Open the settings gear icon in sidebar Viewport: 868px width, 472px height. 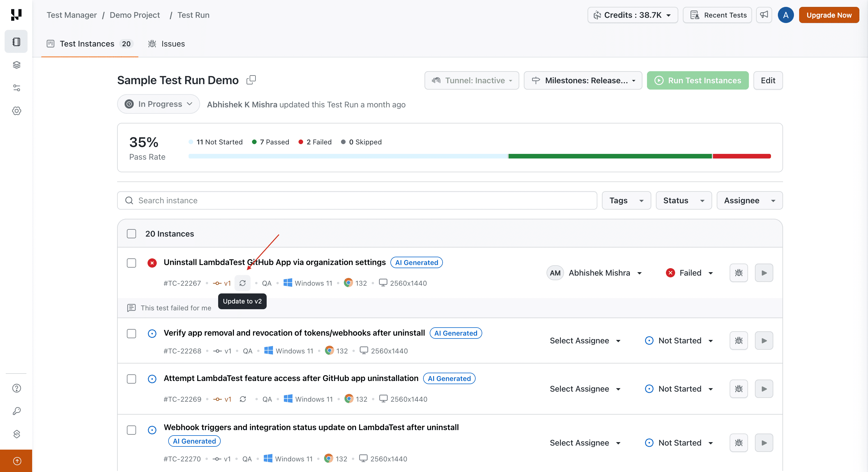pos(16,111)
